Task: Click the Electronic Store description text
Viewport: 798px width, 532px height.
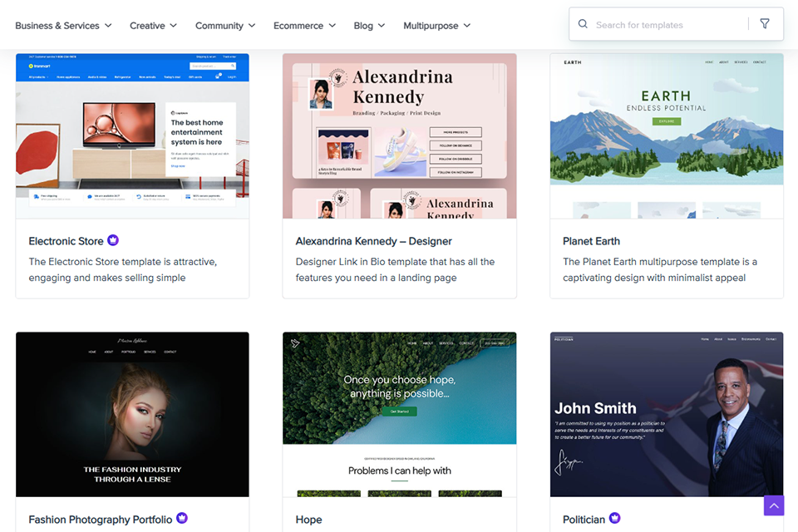Action: 123,270
